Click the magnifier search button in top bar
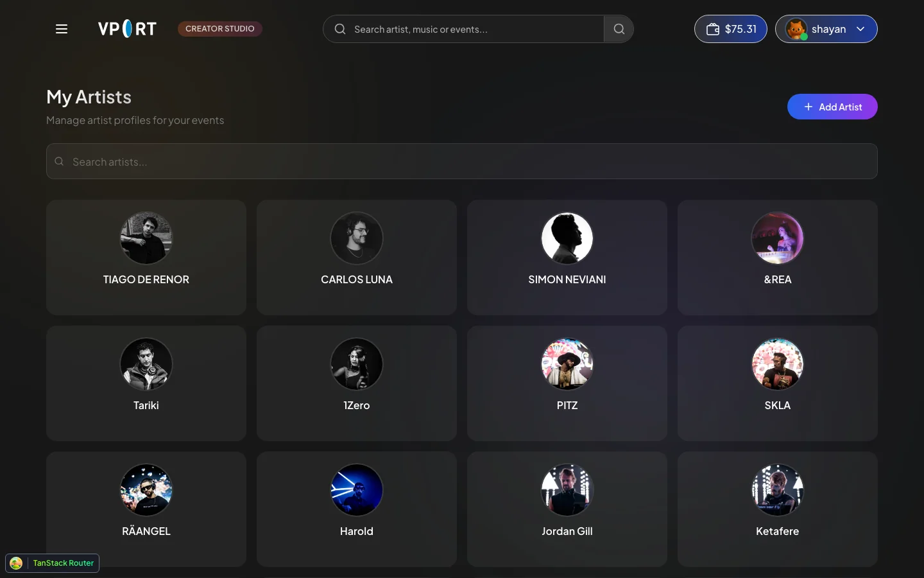Screen dimensions: 924x578 tap(619, 29)
